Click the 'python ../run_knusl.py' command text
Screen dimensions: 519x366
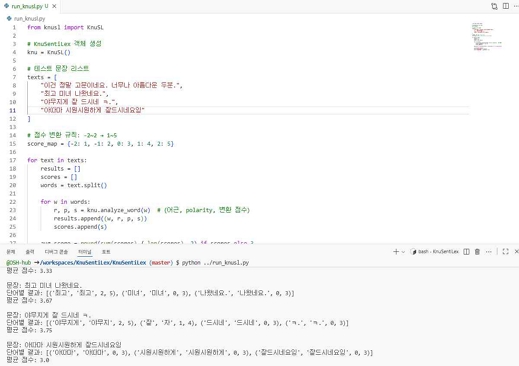click(215, 263)
